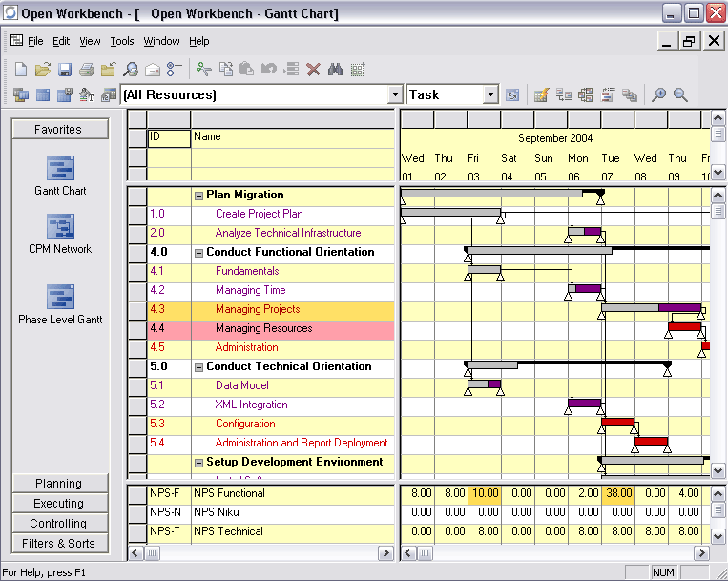Collapse the Conduct Functional Orientation group

[x=199, y=253]
